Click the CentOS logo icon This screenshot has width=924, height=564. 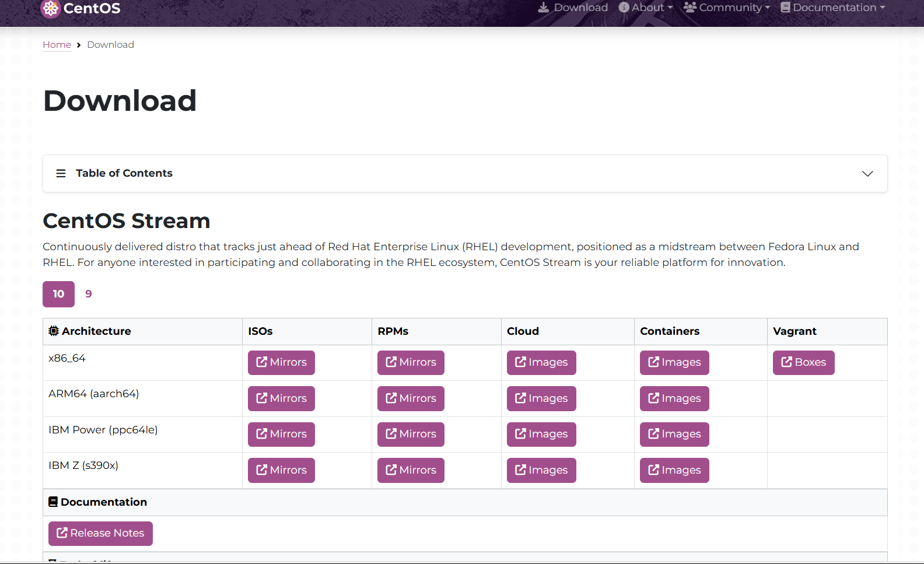click(51, 8)
